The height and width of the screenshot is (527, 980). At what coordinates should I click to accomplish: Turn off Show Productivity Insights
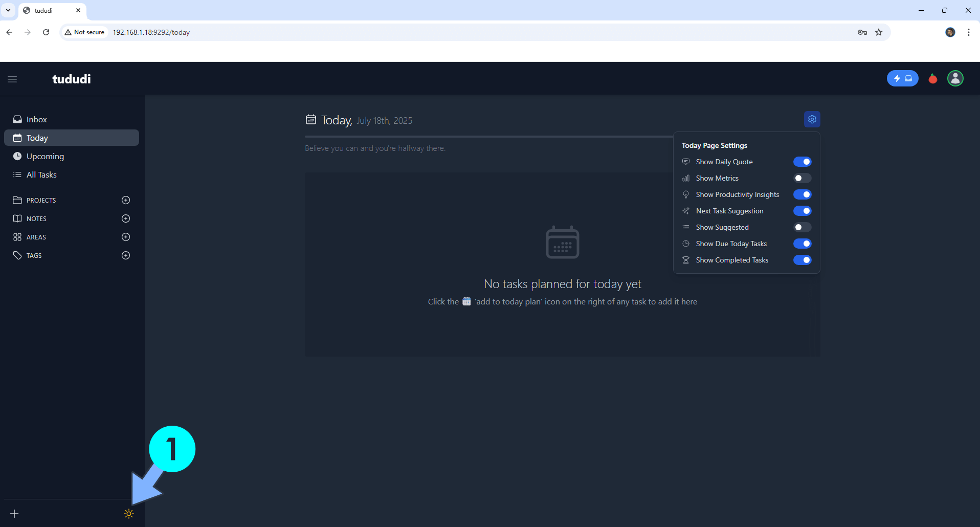[803, 194]
